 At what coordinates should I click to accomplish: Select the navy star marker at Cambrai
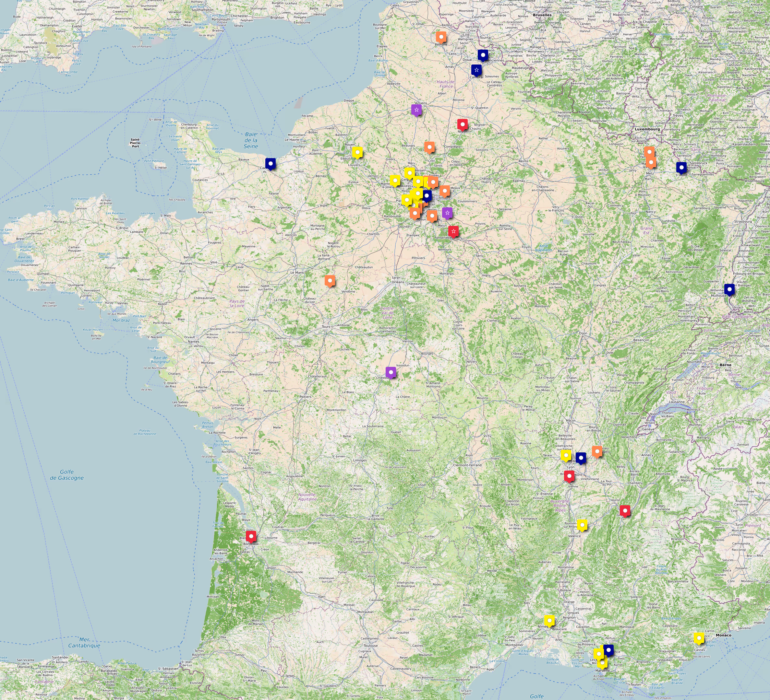(476, 70)
